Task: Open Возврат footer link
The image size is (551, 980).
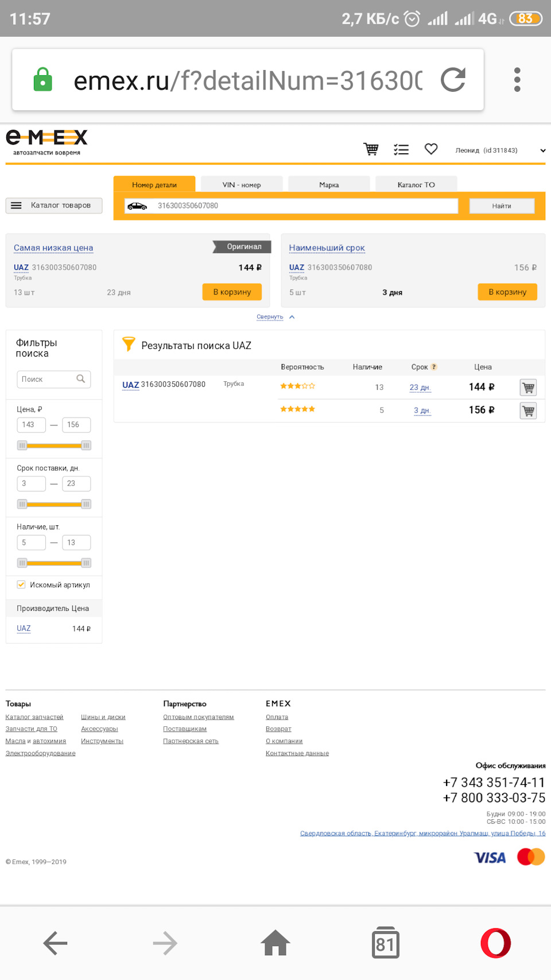Action: point(278,729)
